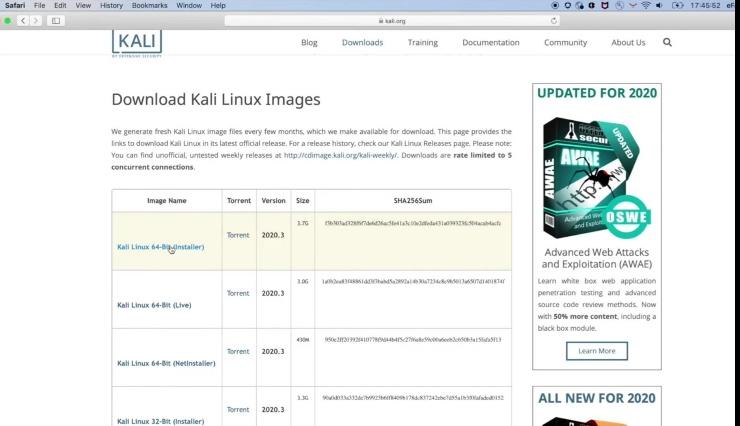
Task: Click Torrent in the 32-Bit (Installer) row
Action: click(238, 409)
